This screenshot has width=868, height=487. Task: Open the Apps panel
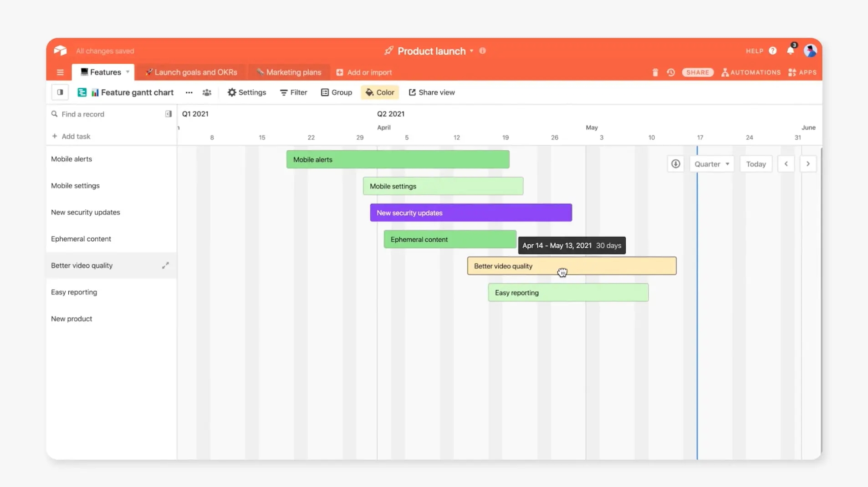[803, 72]
